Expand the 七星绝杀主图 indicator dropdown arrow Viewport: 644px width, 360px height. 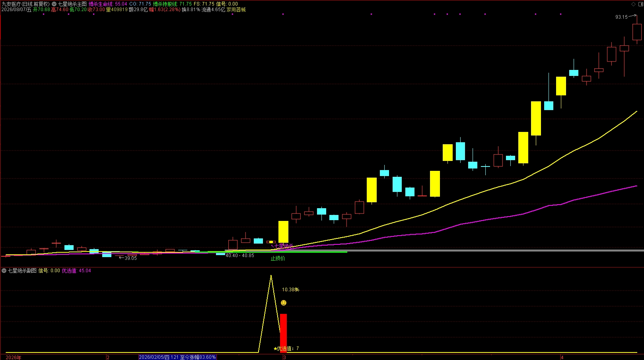54,4
